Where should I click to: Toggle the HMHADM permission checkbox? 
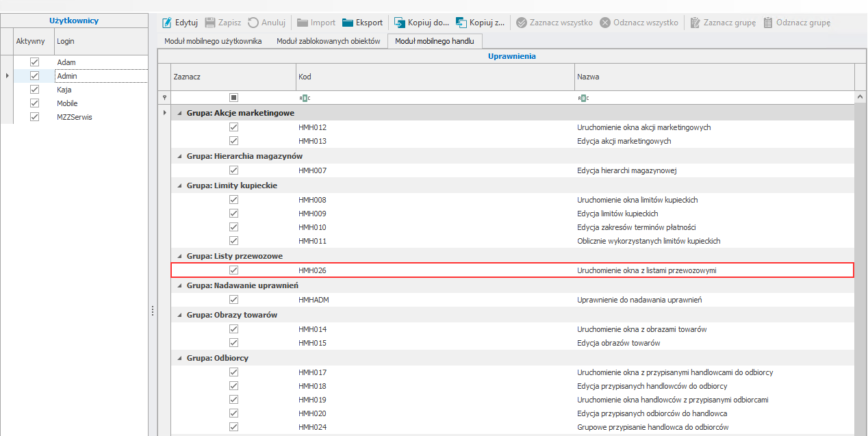click(x=233, y=300)
